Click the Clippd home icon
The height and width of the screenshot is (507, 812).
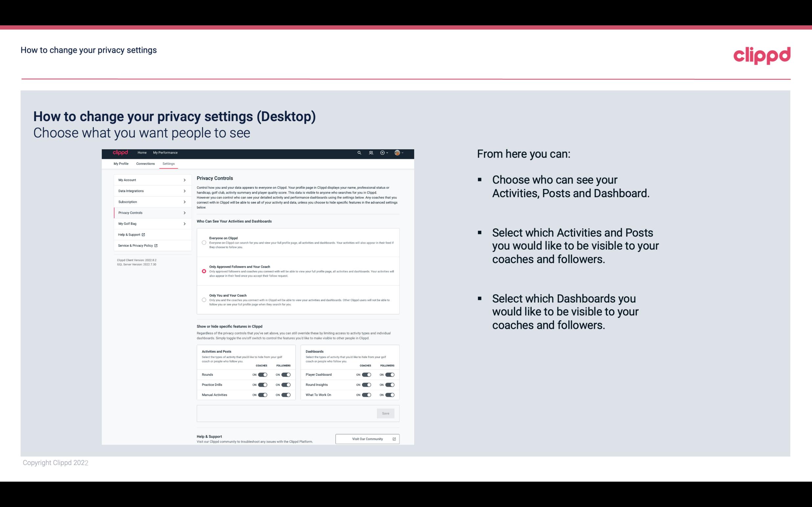119,153
